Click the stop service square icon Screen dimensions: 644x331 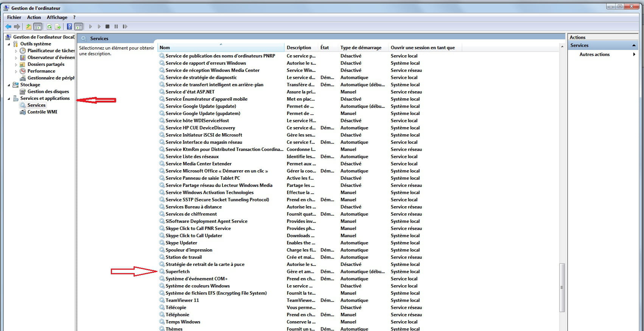click(x=107, y=26)
